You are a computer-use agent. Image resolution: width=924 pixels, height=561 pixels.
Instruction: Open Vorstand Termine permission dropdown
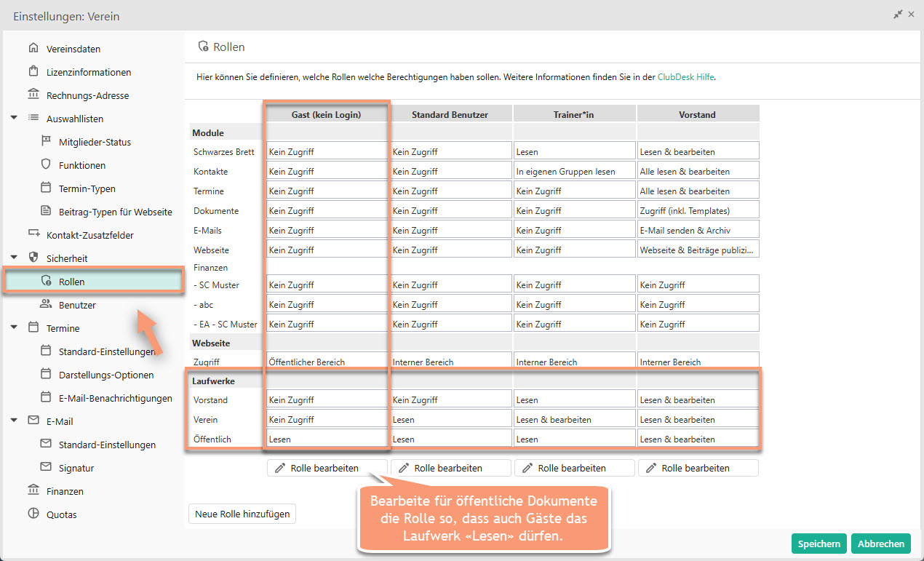click(698, 191)
